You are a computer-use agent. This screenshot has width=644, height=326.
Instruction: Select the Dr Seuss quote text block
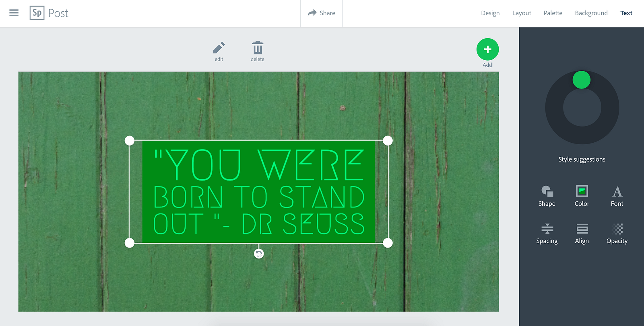259,192
